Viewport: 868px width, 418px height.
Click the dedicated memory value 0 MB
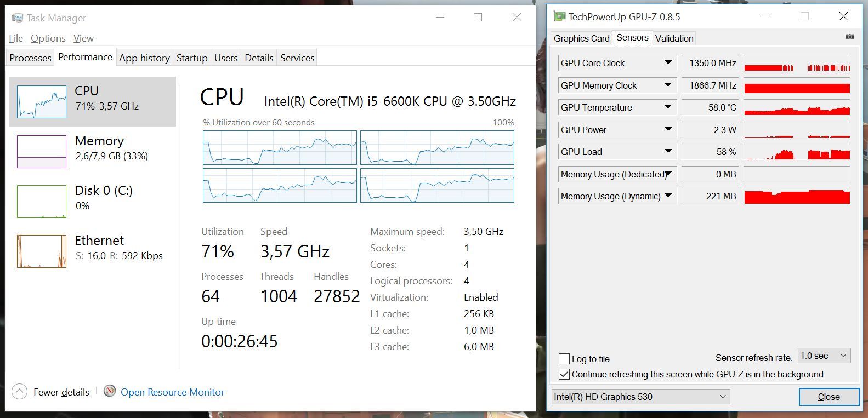710,174
